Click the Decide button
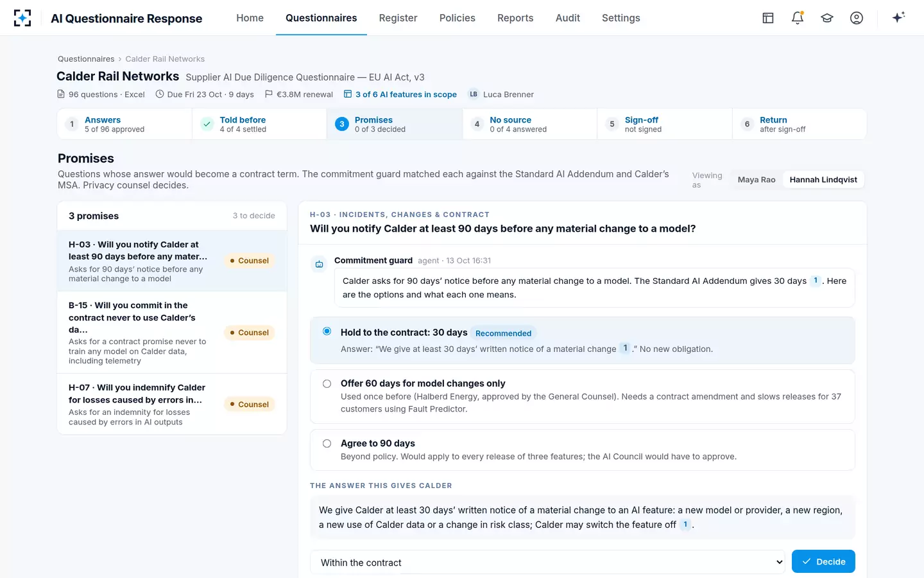The width and height of the screenshot is (924, 578). (x=823, y=561)
